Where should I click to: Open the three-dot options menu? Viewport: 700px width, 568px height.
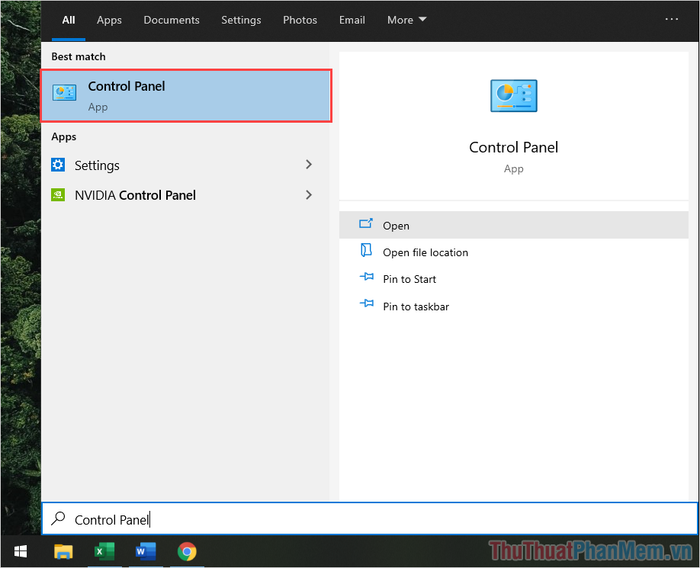coord(671,19)
